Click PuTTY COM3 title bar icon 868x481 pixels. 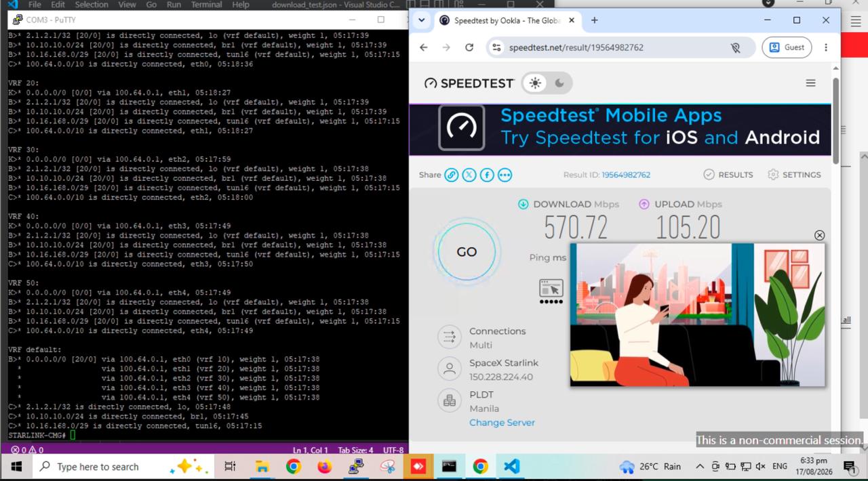(17, 20)
